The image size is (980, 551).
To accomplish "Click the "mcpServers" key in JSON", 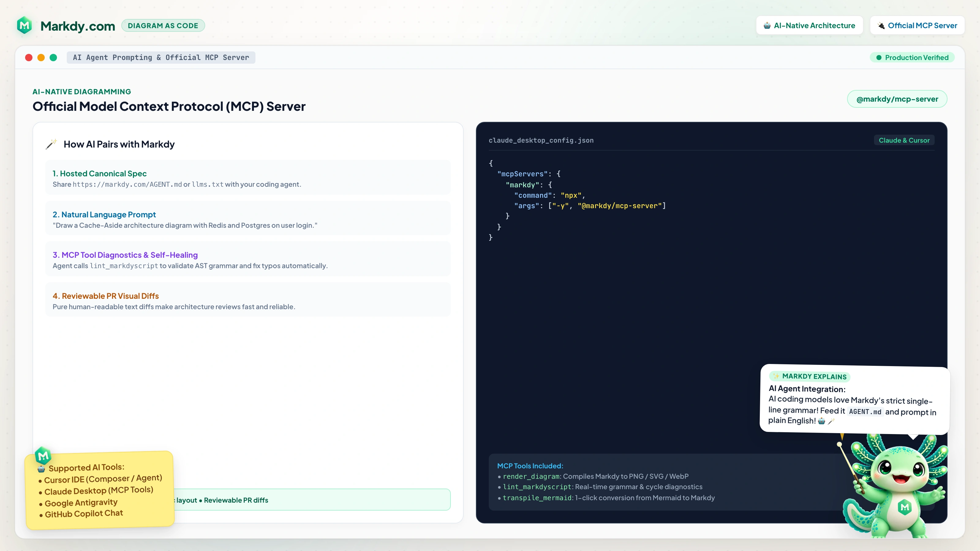I will (522, 174).
